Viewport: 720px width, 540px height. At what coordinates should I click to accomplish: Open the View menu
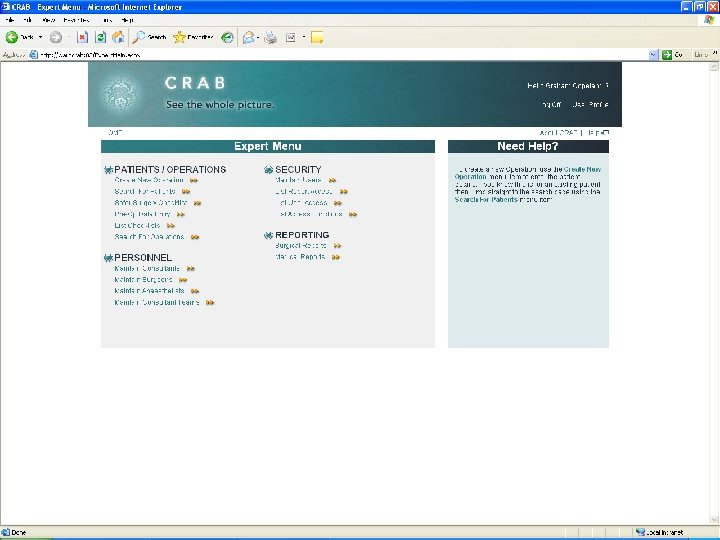(48, 20)
